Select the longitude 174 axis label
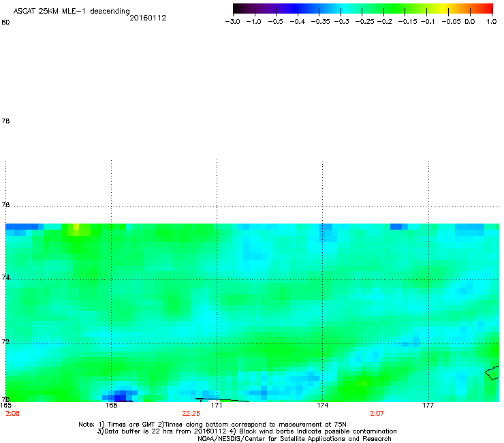Viewport: 504px width, 443px height. (323, 406)
